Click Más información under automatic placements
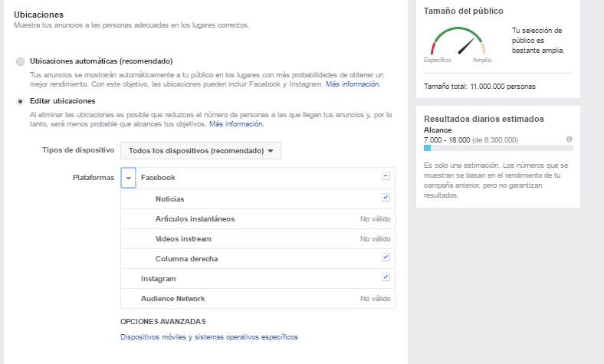The image size is (604, 364). (x=353, y=84)
